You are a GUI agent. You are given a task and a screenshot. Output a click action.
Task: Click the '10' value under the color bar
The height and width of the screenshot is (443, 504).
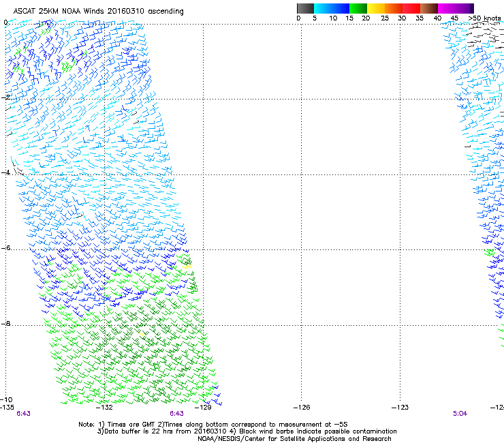[333, 18]
